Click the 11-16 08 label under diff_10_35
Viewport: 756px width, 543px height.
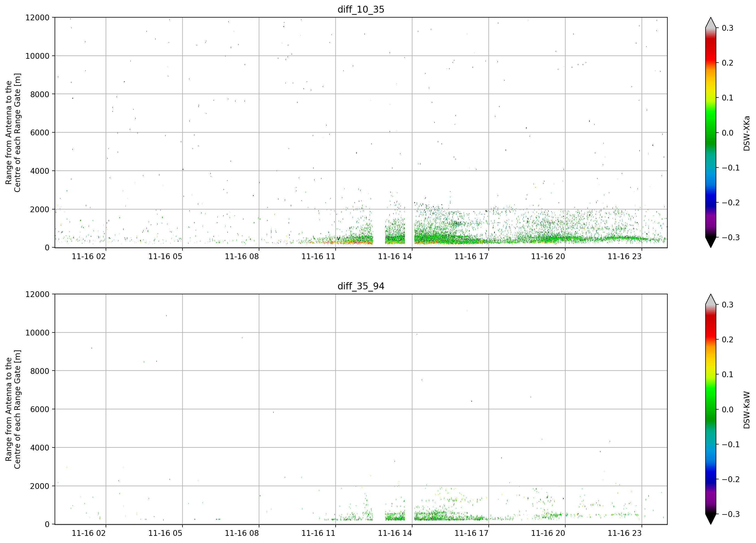(242, 256)
